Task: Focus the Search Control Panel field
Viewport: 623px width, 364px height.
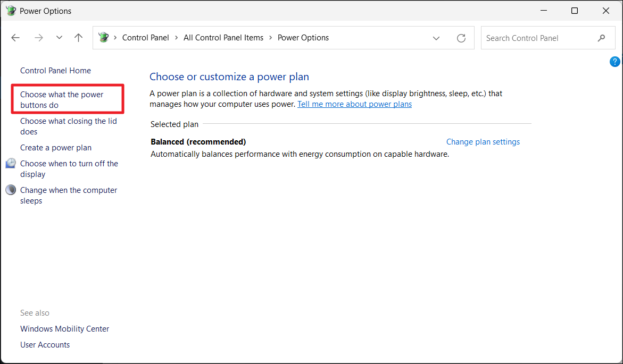Action: [537, 38]
